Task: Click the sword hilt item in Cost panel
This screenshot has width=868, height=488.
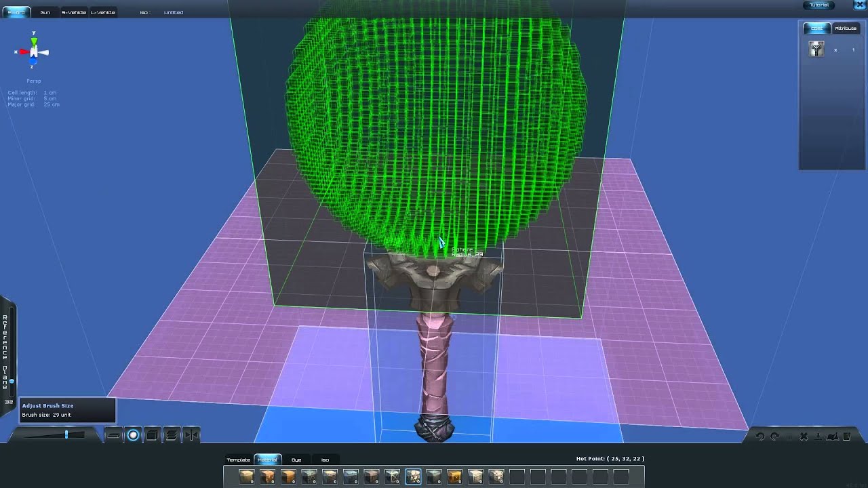Action: point(816,49)
